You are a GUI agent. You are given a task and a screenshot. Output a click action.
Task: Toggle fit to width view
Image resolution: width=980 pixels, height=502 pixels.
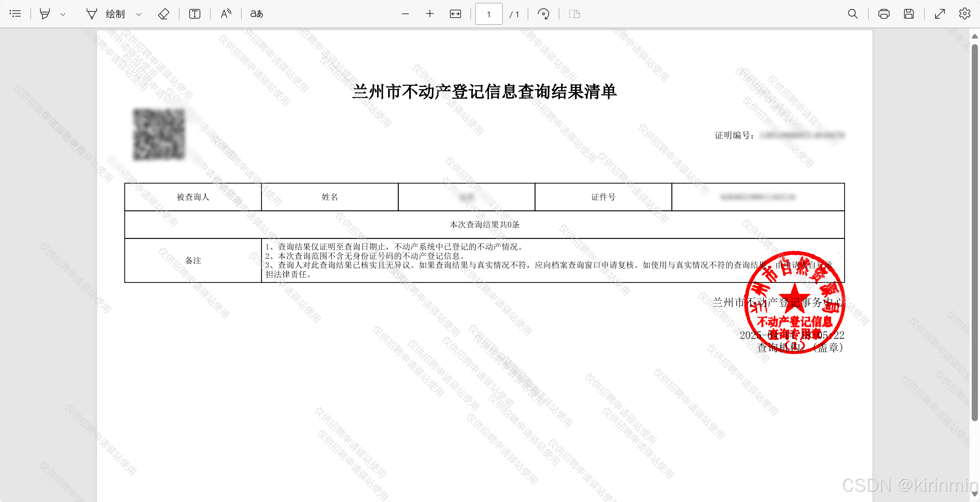point(455,14)
